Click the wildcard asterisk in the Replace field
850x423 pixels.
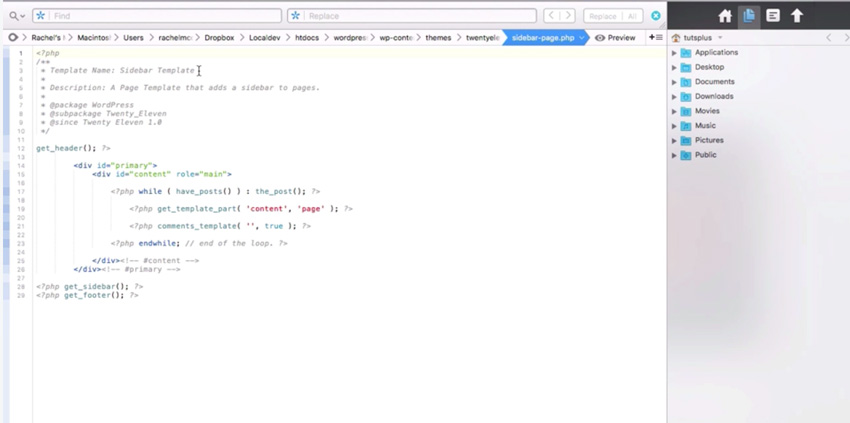[x=295, y=16]
